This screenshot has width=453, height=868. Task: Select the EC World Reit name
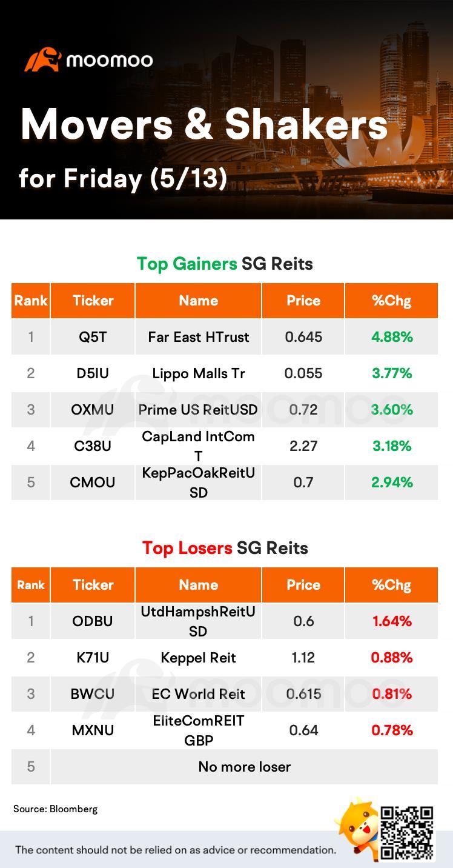(198, 694)
